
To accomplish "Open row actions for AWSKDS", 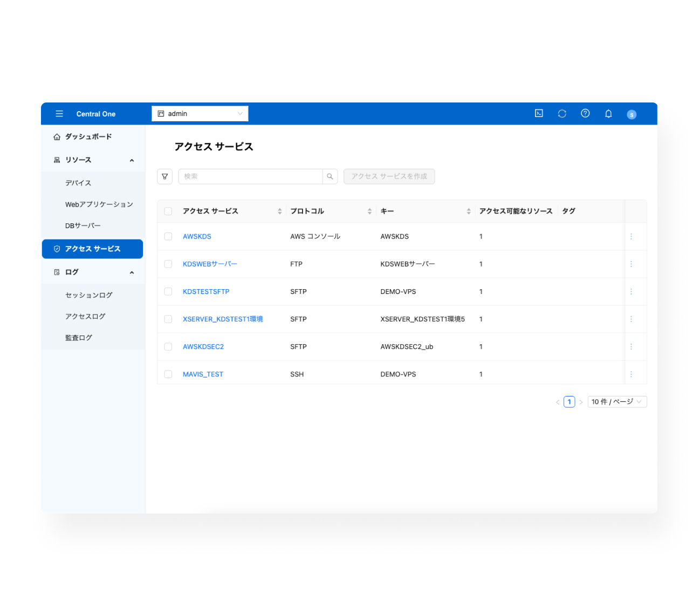I will point(631,236).
